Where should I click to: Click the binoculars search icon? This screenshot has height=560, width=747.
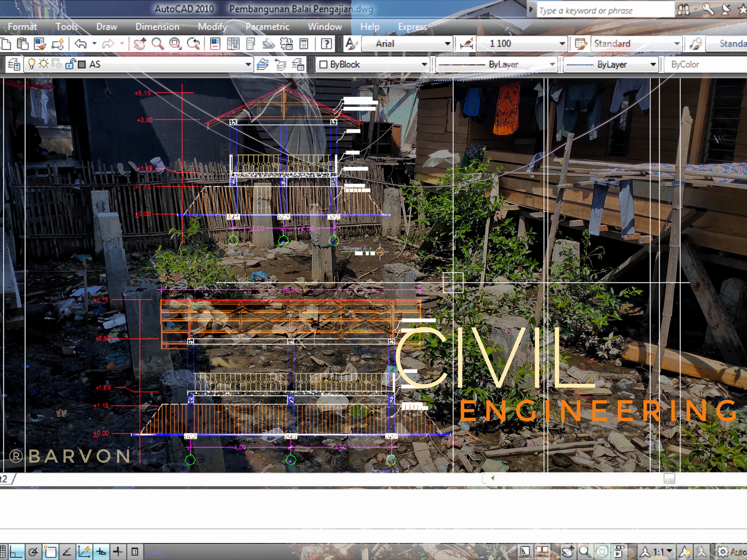point(683,9)
